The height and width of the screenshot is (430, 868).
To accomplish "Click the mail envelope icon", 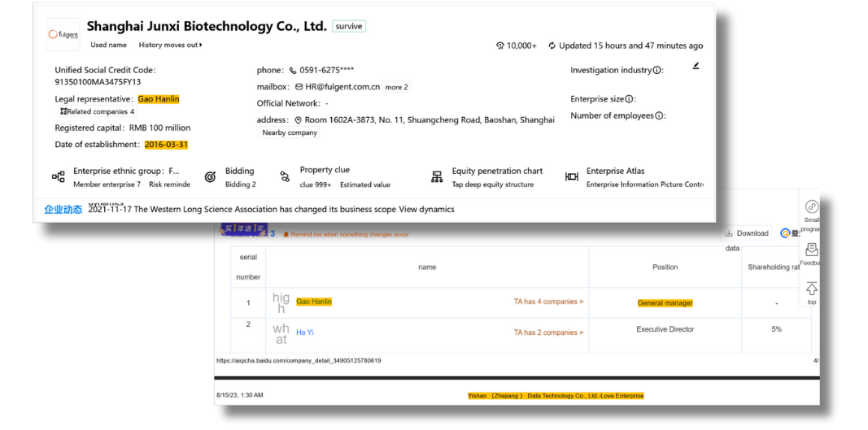I will (299, 87).
